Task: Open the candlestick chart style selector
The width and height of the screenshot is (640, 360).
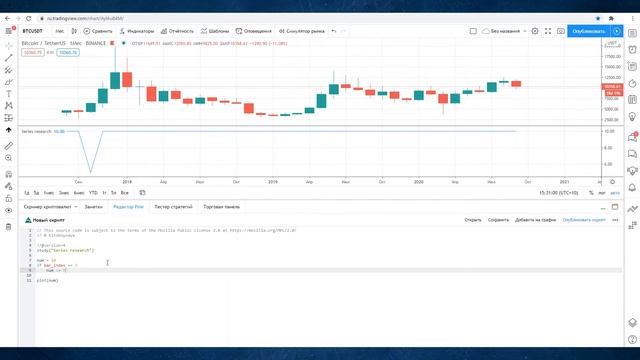Action: pyautogui.click(x=74, y=31)
